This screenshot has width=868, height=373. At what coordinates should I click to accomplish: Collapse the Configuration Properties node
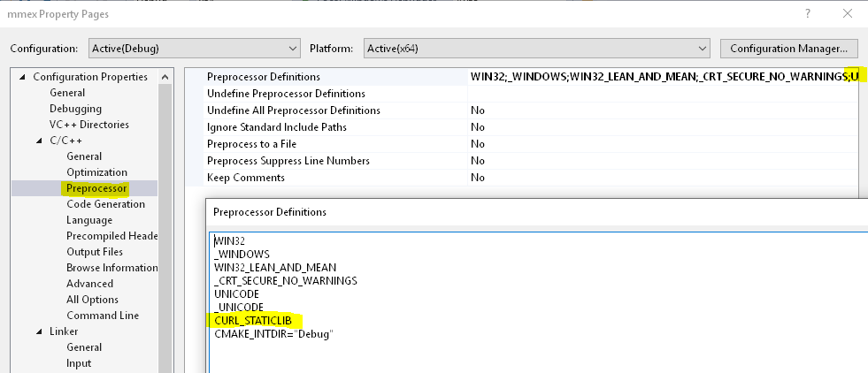click(x=22, y=77)
